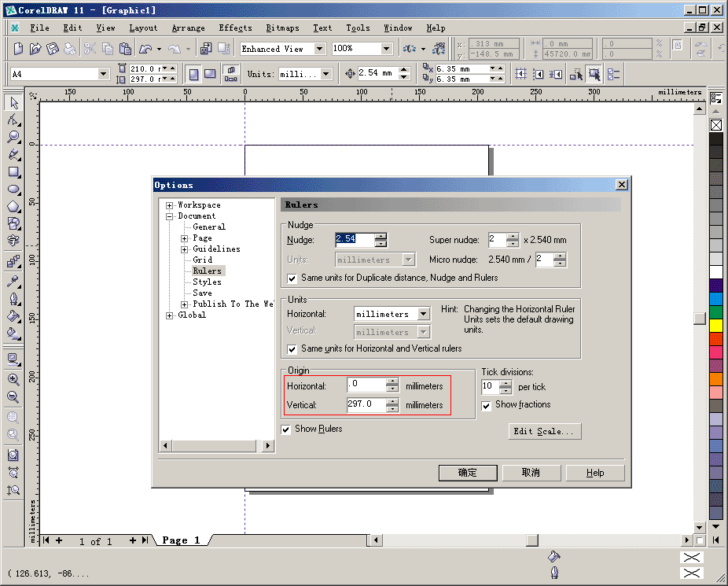The image size is (728, 586).
Task: Toggle Same units for Duplicate distance checkbox
Action: pos(292,278)
